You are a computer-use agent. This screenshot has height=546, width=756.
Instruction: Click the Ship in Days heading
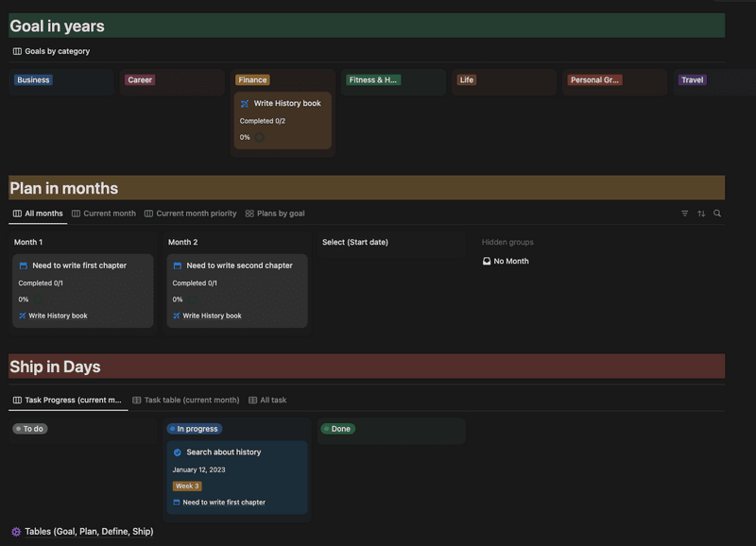tap(55, 367)
